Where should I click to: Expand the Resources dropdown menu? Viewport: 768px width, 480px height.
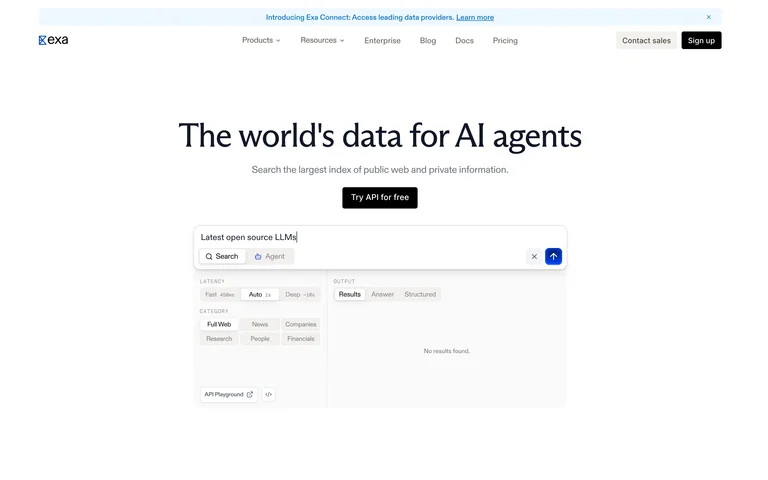322,40
